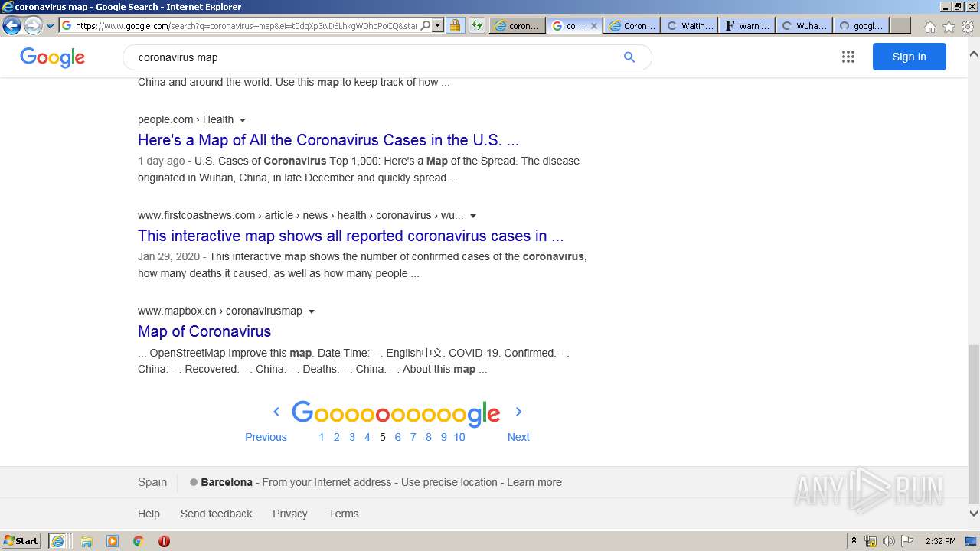Switch to the 'Waitin...' tab
The height and width of the screenshot is (551, 980).
pos(689,25)
